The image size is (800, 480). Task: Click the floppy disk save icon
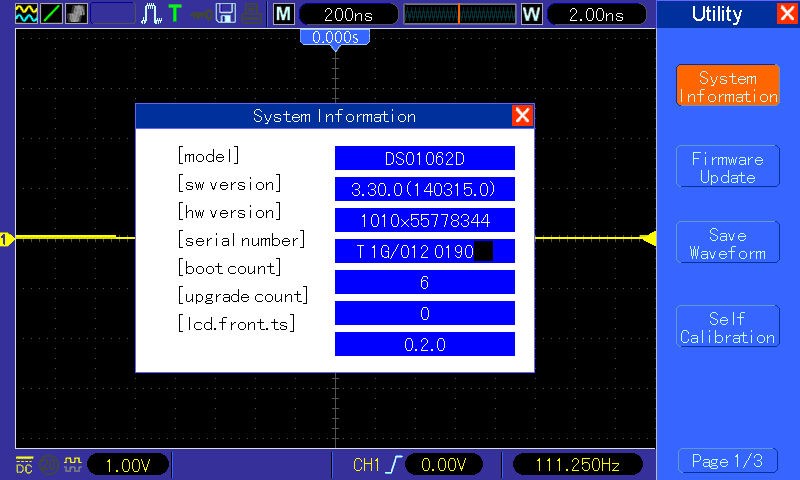click(226, 13)
